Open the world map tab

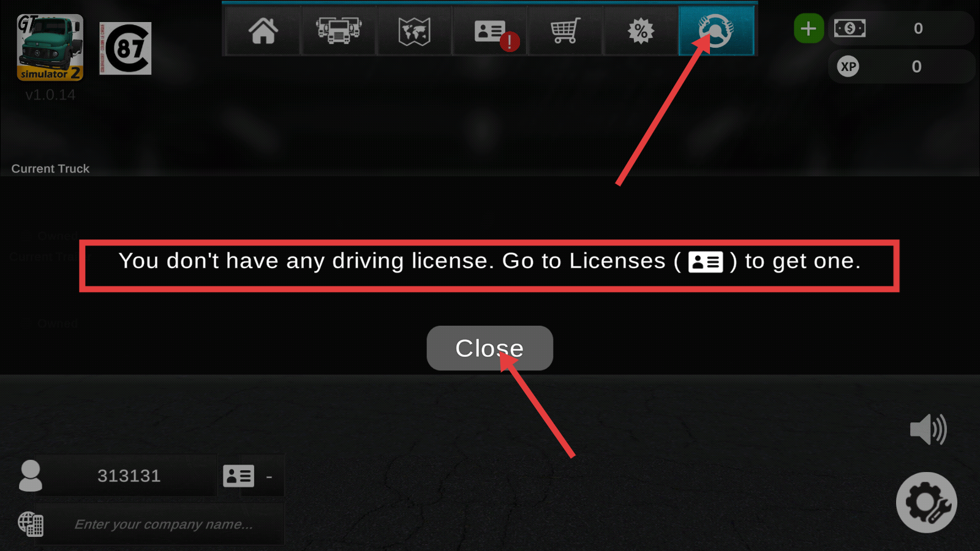coord(415,31)
